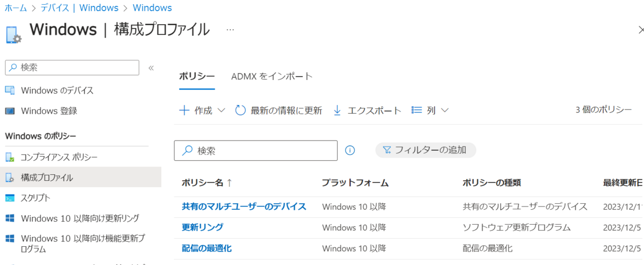Expand the 列 dropdown chevron
644x265 pixels.
(x=444, y=111)
